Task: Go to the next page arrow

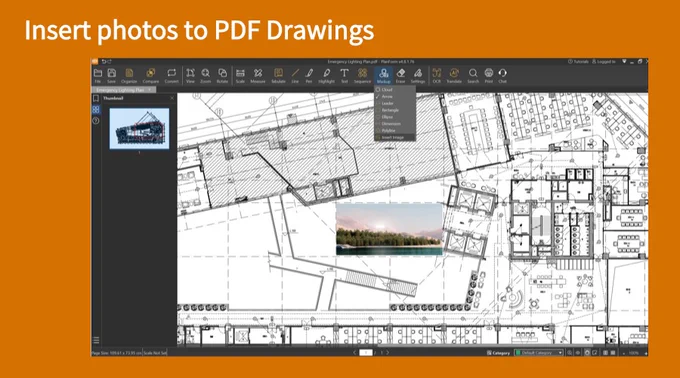Action: pyautogui.click(x=387, y=353)
